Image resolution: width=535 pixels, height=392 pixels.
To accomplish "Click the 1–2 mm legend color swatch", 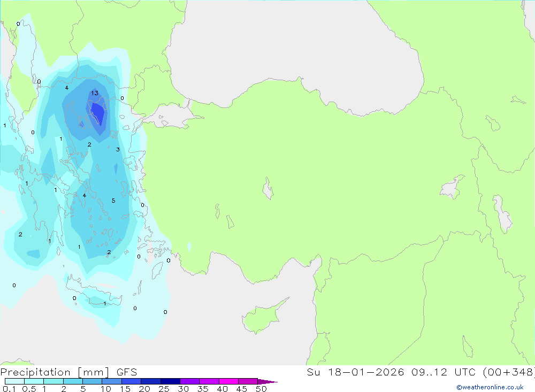I will [x=53, y=381].
